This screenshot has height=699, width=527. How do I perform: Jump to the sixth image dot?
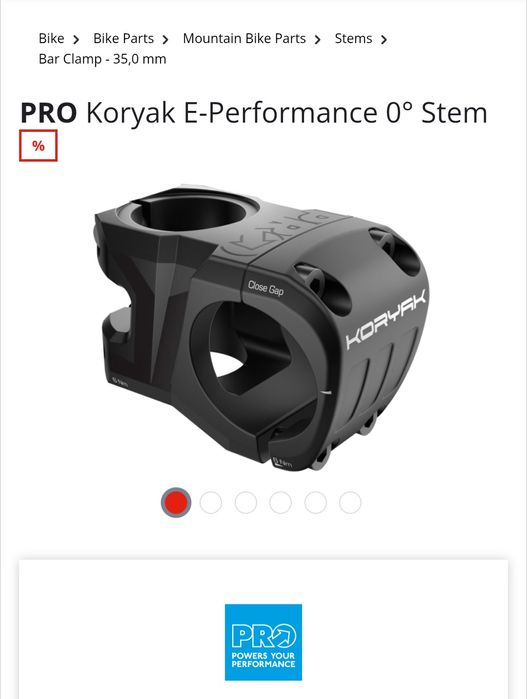pyautogui.click(x=350, y=502)
